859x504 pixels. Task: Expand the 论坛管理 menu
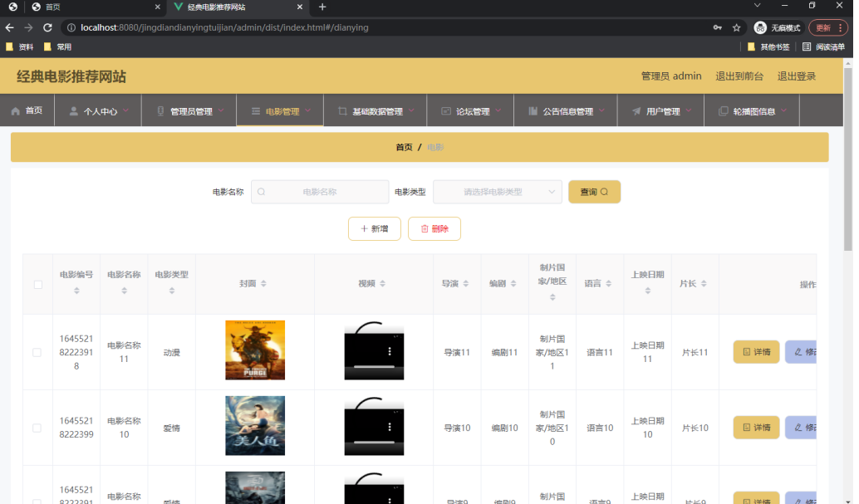(x=470, y=110)
